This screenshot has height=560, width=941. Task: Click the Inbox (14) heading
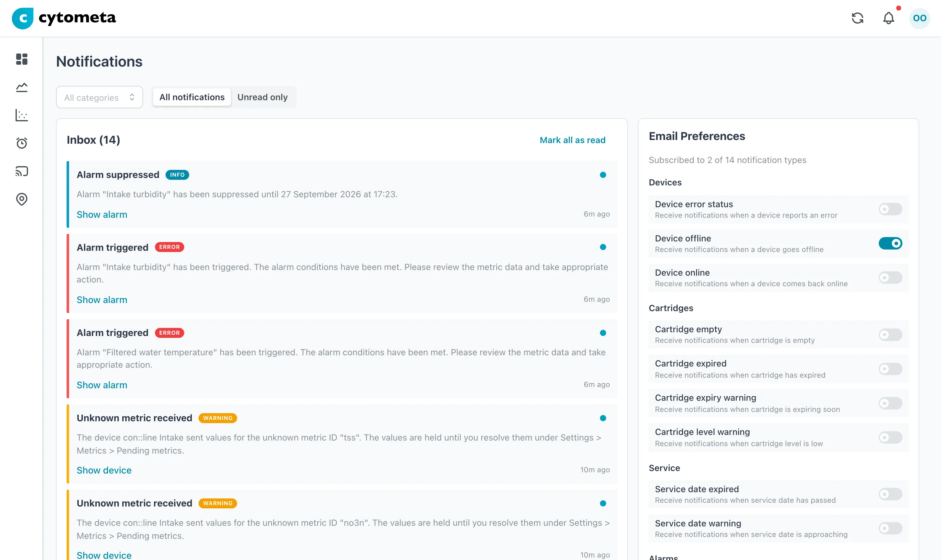pos(93,140)
